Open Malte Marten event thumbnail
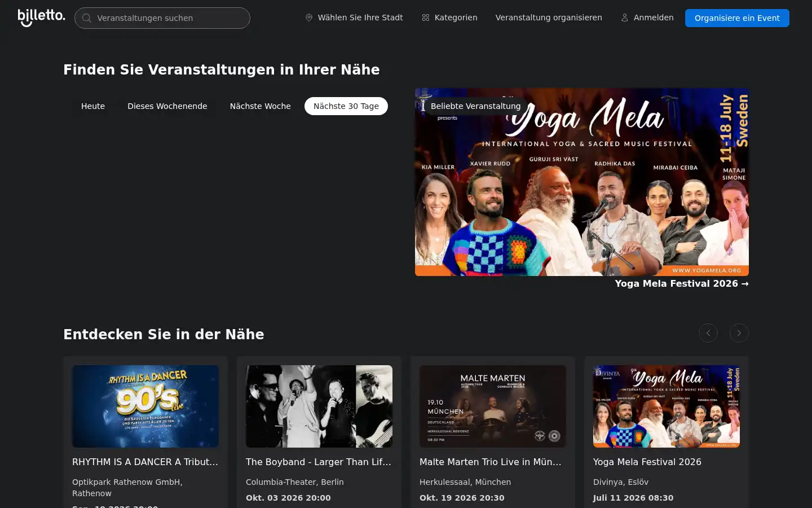Screen dimensions: 812x508 tap(493, 406)
